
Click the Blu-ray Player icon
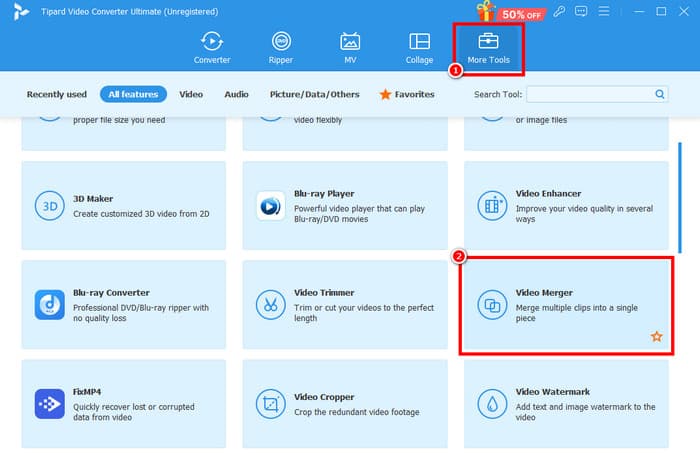point(271,206)
